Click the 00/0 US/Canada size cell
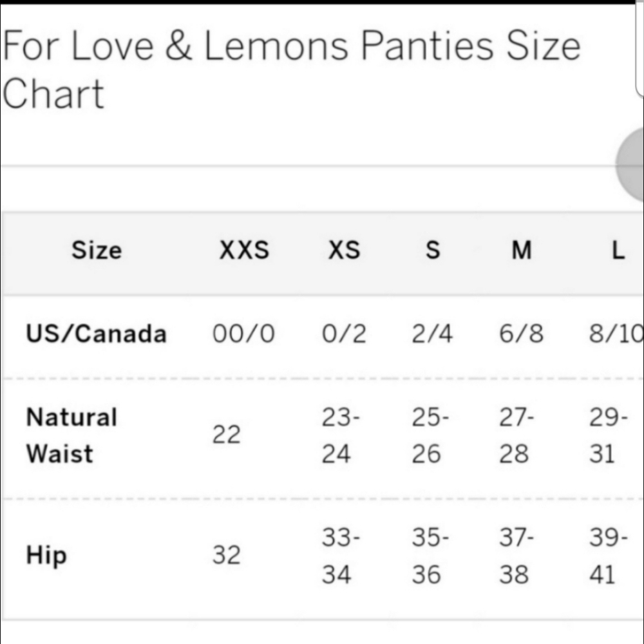644x644 pixels. point(243,334)
